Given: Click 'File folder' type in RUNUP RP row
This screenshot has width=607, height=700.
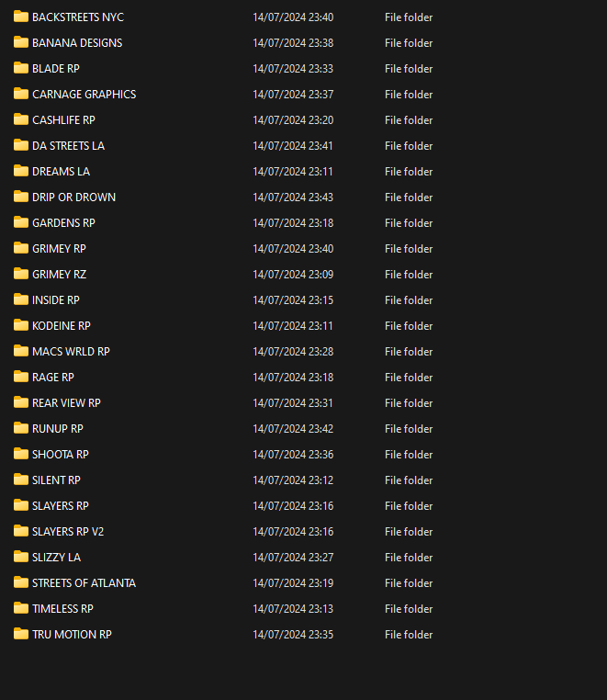Looking at the screenshot, I should click(409, 429).
